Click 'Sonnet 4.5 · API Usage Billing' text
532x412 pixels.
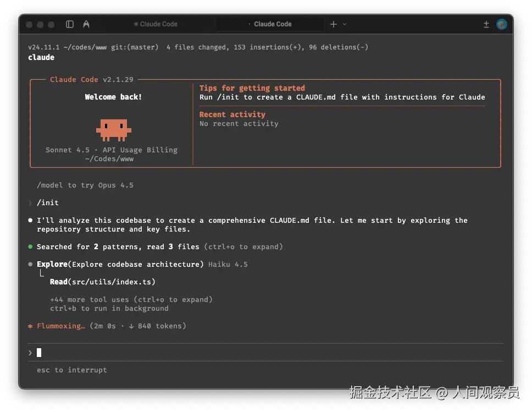[x=112, y=150]
